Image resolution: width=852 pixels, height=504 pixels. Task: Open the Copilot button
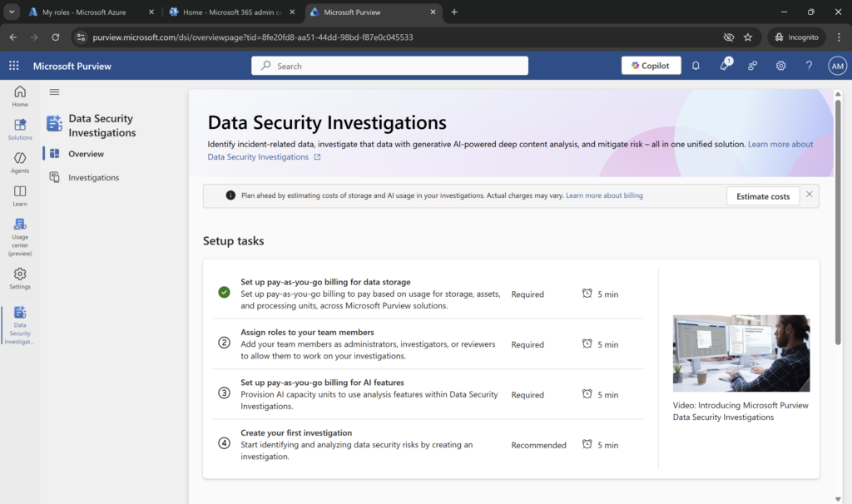651,66
